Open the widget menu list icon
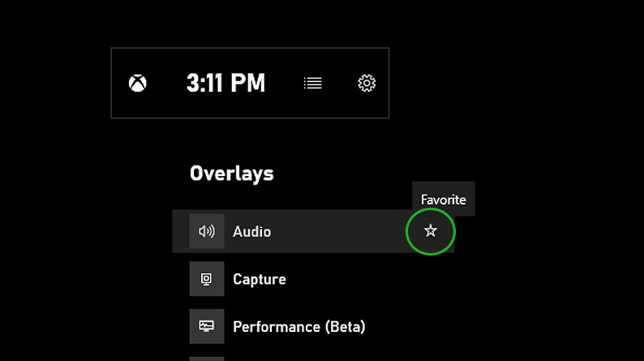 click(x=312, y=84)
